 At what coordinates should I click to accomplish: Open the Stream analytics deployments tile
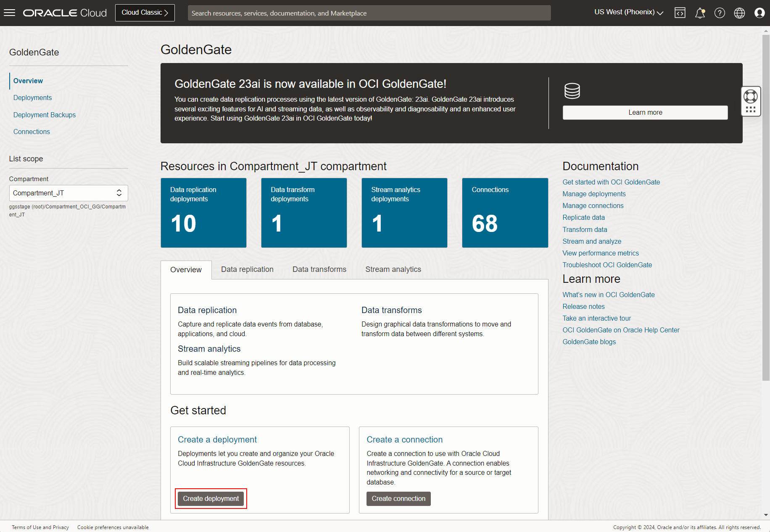tap(404, 213)
